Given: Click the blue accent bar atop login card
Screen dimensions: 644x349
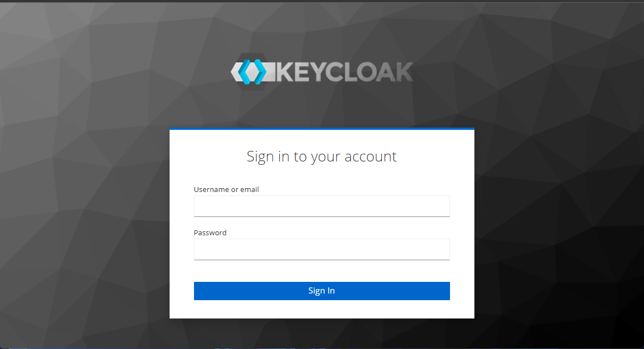Looking at the screenshot, I should point(321,129).
